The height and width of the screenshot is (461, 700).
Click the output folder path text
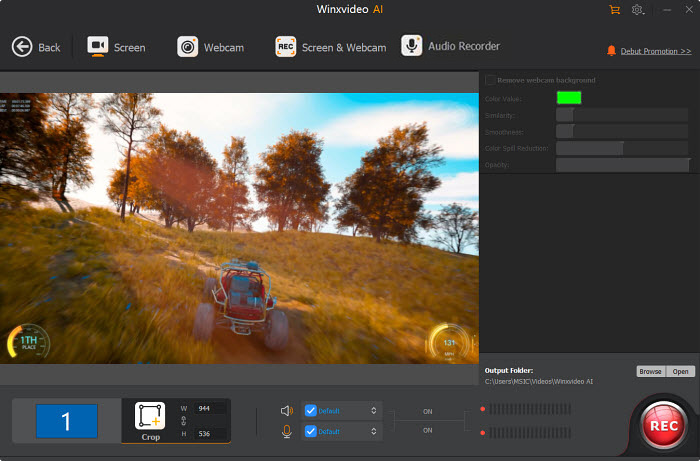(x=539, y=382)
